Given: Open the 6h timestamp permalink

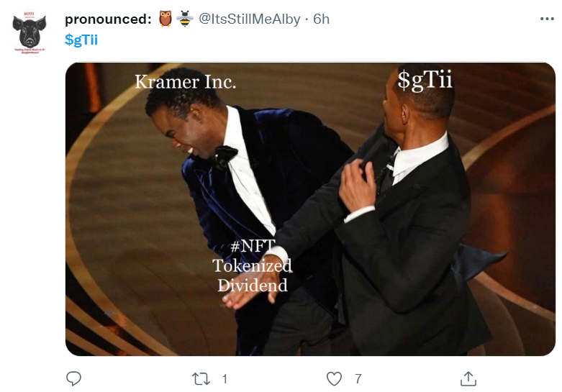Looking at the screenshot, I should (x=321, y=19).
